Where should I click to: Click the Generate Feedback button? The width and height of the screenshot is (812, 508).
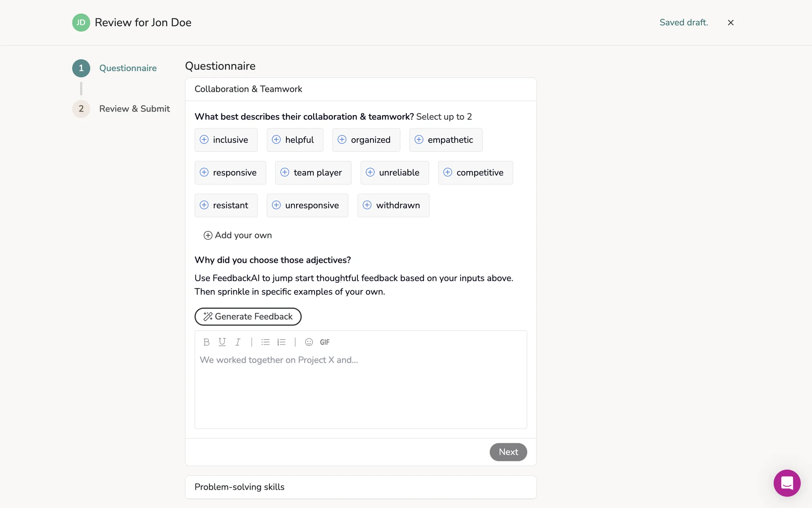coord(248,317)
